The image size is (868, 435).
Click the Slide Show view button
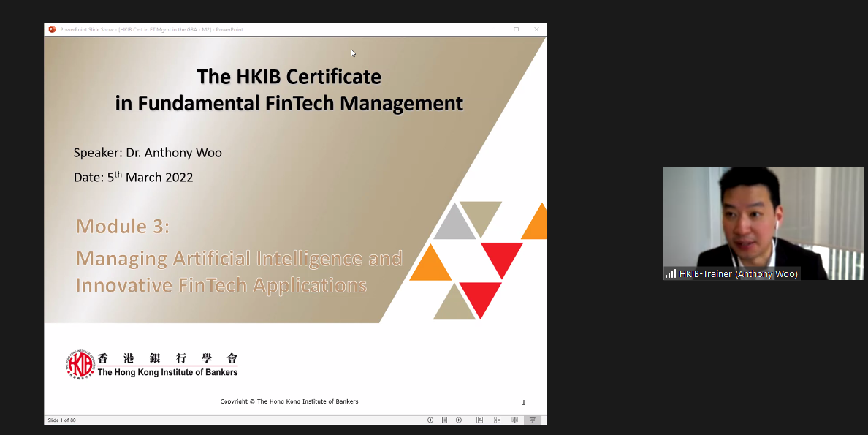533,420
